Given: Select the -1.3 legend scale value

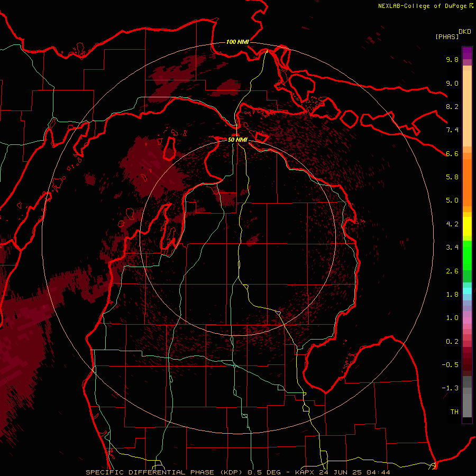Looking at the screenshot, I should tap(450, 388).
